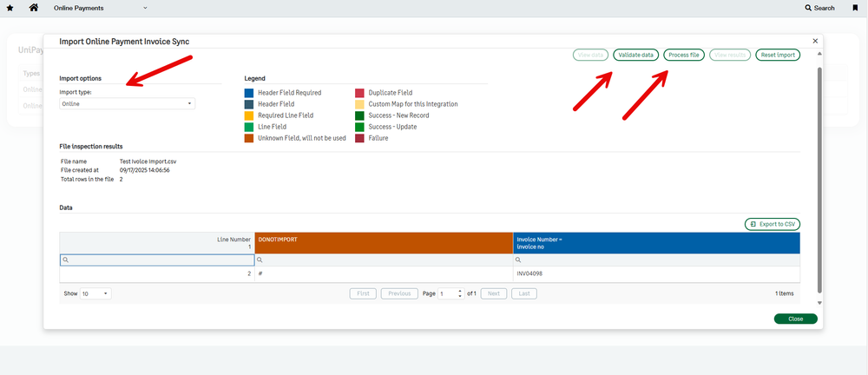
Task: Click scrollbar up arrow in dialog
Action: coord(820,53)
